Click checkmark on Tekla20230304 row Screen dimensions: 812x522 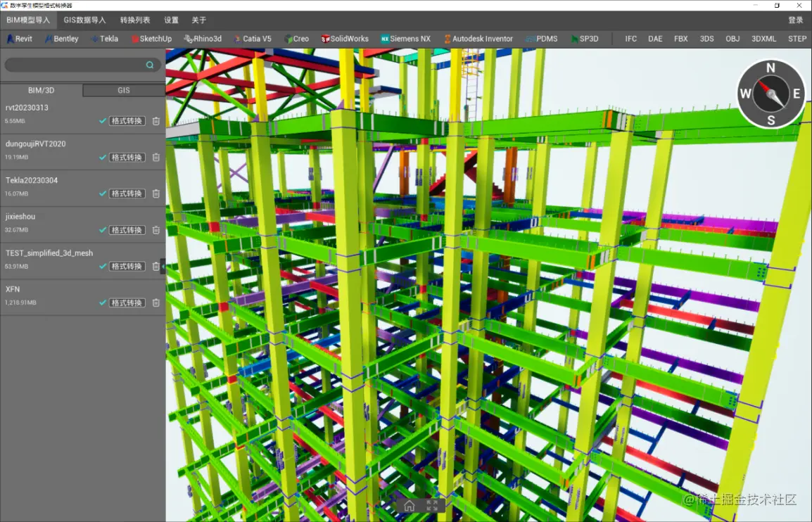point(103,193)
